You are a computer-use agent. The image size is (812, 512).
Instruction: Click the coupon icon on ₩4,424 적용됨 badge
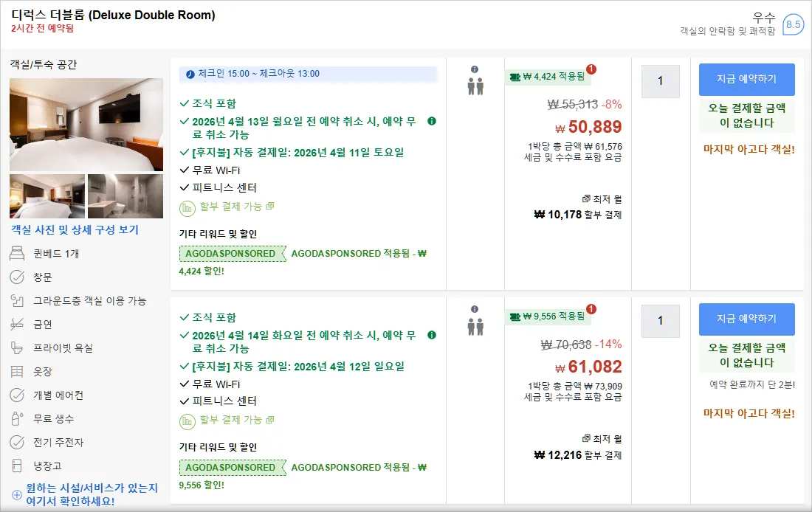pyautogui.click(x=515, y=77)
